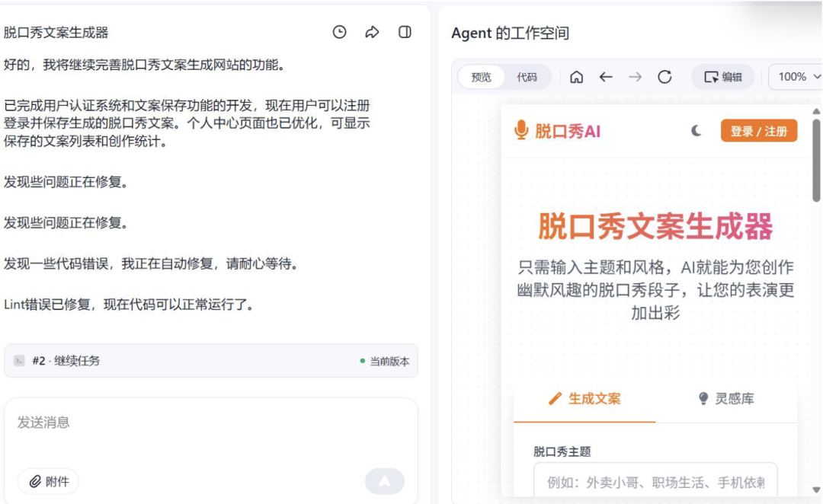Click the send arrow button
The image size is (823, 504).
coord(385,481)
